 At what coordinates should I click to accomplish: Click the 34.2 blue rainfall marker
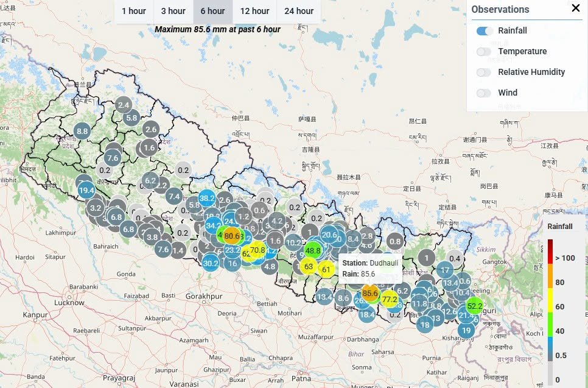tap(214, 225)
